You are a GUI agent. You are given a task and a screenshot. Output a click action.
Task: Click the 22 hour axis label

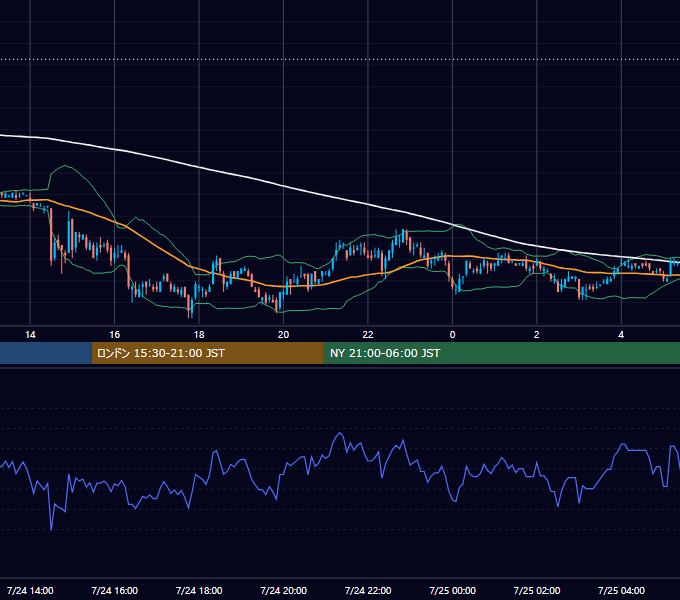click(368, 335)
